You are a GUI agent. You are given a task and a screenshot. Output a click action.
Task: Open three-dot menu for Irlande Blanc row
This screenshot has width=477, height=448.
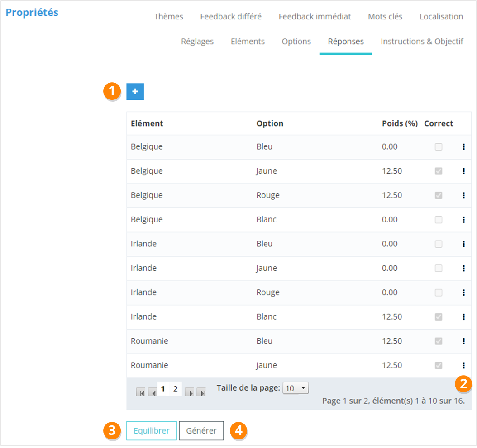point(463,317)
